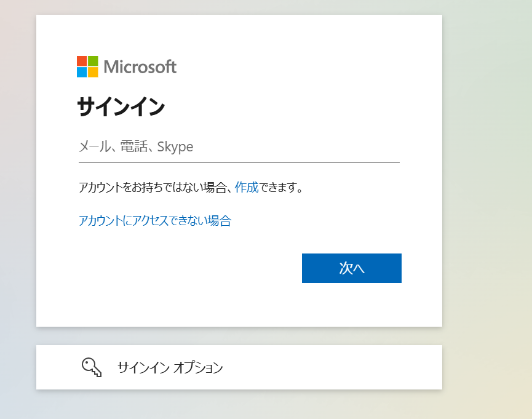Focus the メール、電話、Skype input field

point(239,146)
